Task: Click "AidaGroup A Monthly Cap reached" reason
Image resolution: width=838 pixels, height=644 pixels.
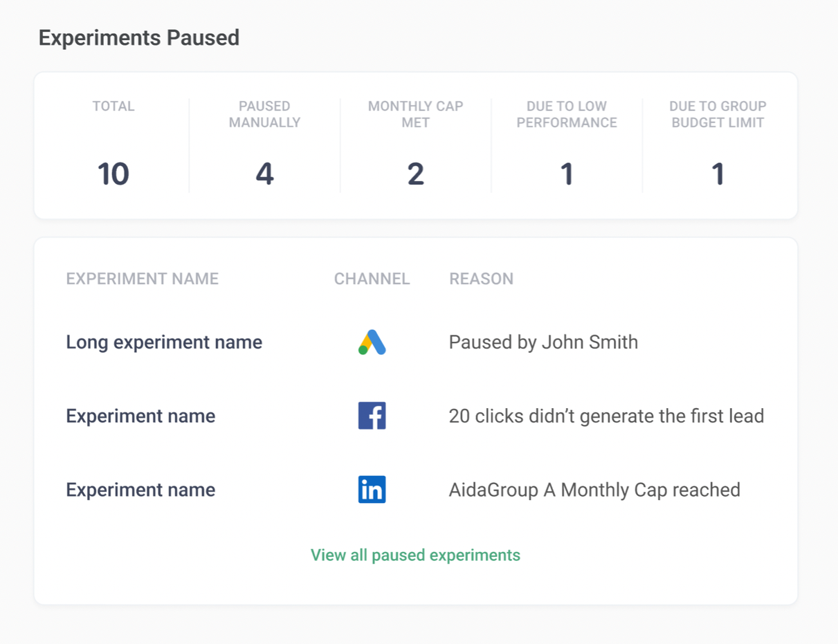Action: 594,490
